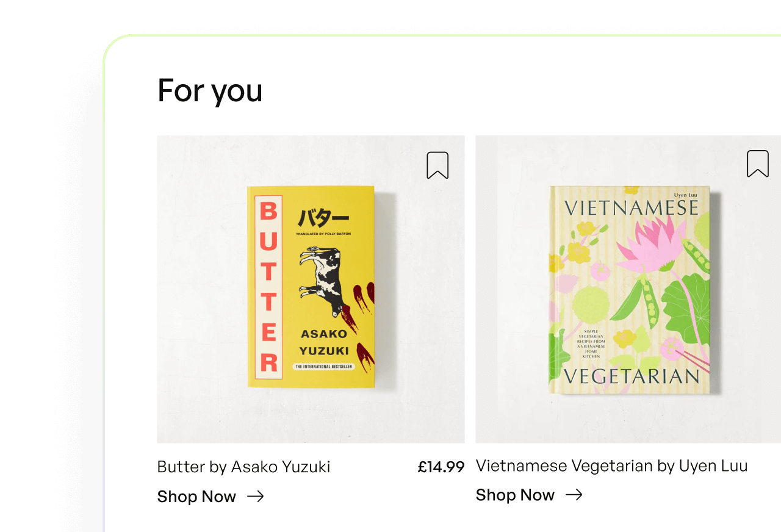Select the bookmark ribbon on the right product card
The height and width of the screenshot is (532, 781).
757,164
